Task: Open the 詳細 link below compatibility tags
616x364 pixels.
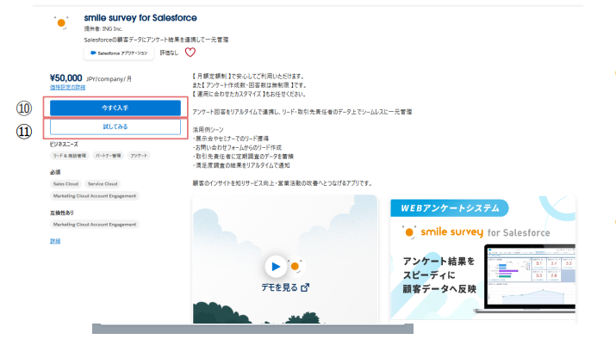Action: (x=55, y=241)
